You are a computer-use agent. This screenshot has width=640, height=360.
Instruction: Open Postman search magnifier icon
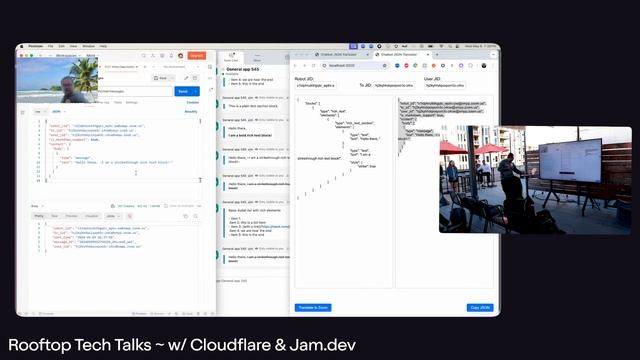pyautogui.click(x=144, y=56)
